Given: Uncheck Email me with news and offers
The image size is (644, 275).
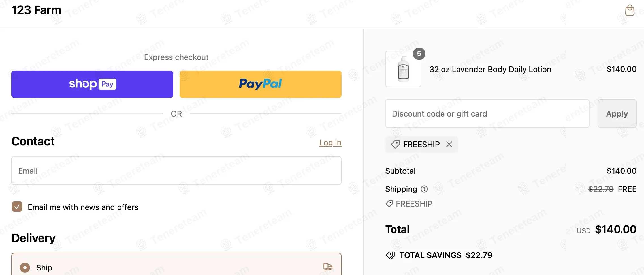Looking at the screenshot, I should (17, 207).
